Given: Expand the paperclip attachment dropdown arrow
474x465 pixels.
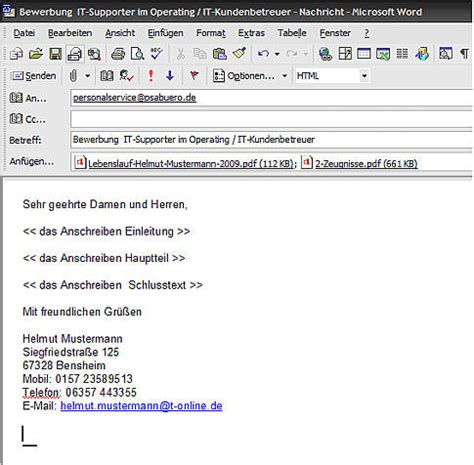Looking at the screenshot, I should click(88, 76).
